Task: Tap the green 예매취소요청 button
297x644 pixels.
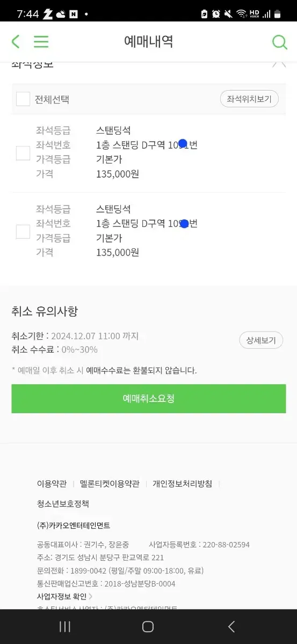Action: pos(149,399)
